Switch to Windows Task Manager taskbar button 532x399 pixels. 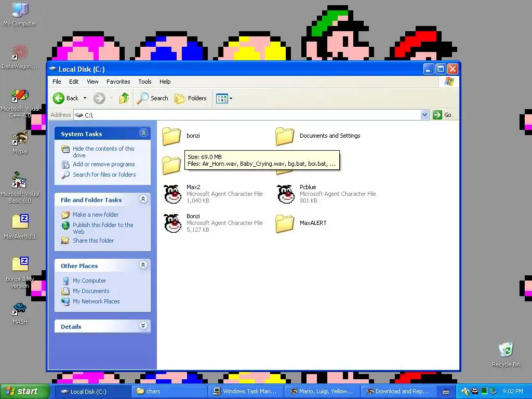(245, 391)
